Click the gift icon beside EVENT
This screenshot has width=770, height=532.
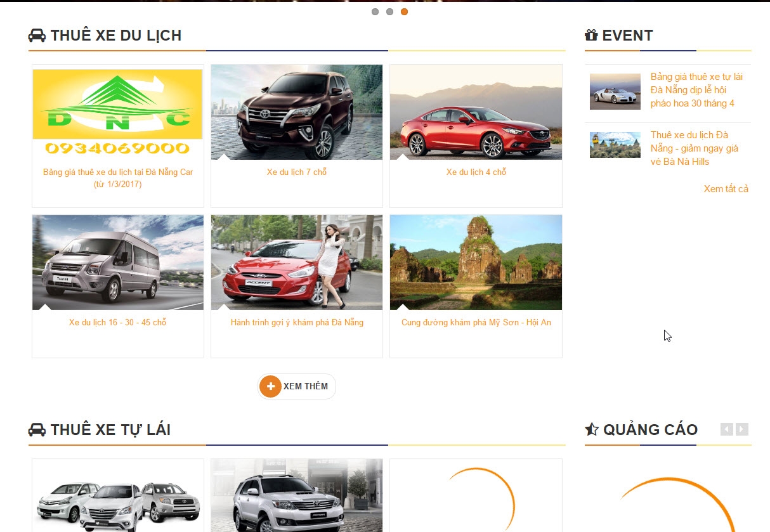(x=591, y=36)
